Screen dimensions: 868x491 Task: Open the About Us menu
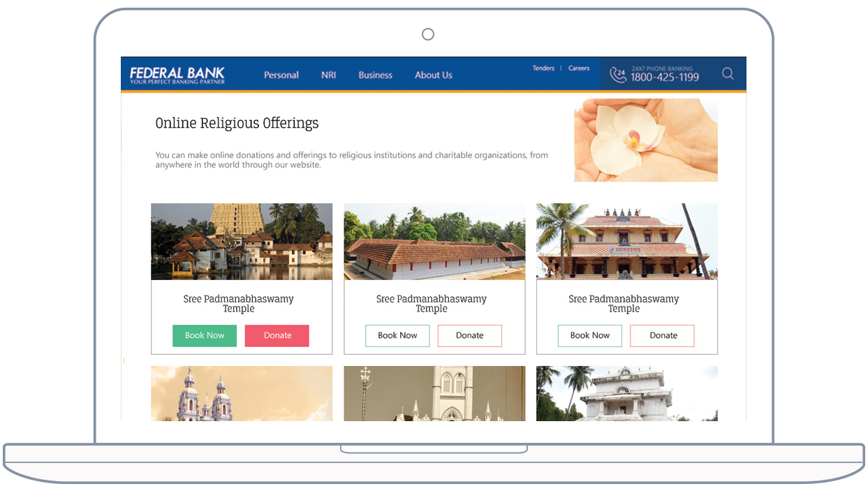tap(434, 75)
